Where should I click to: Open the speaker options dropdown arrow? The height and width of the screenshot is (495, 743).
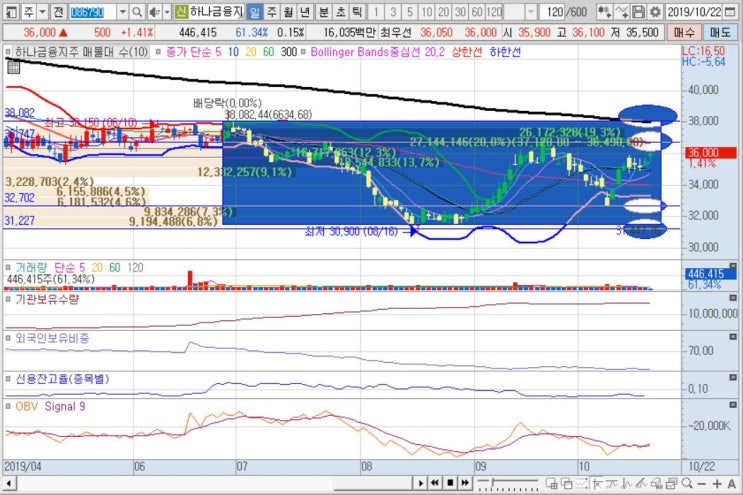[x=167, y=11]
